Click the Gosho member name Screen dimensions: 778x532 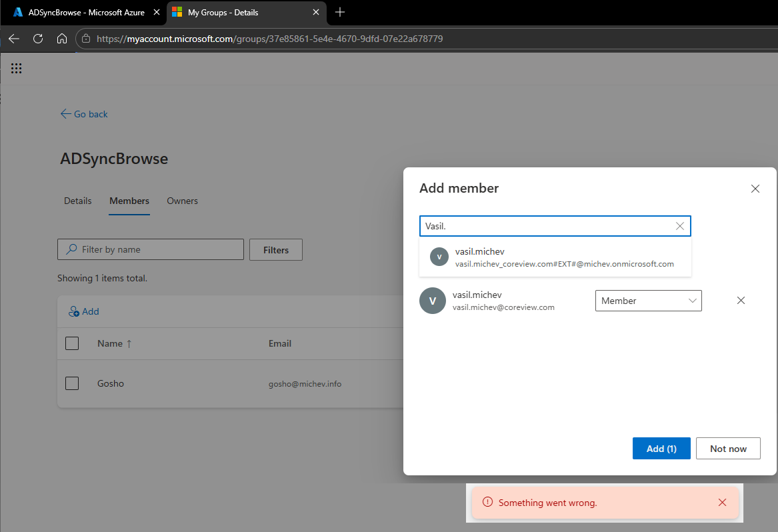111,383
